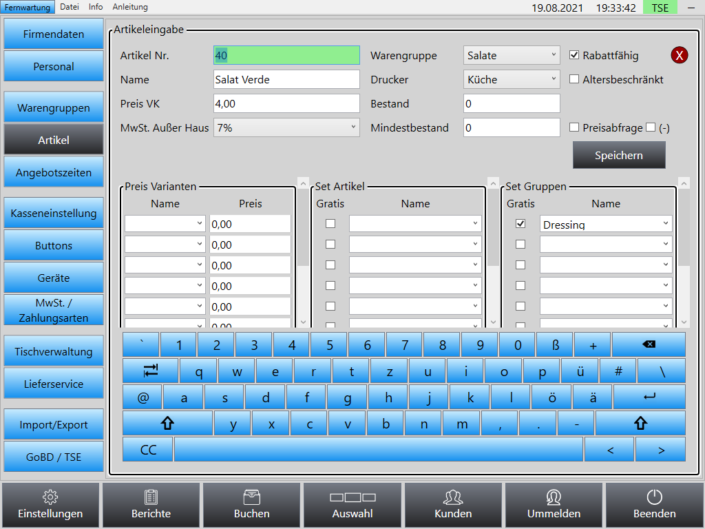
Task: Open the Anleitung menu
Action: [130, 7]
